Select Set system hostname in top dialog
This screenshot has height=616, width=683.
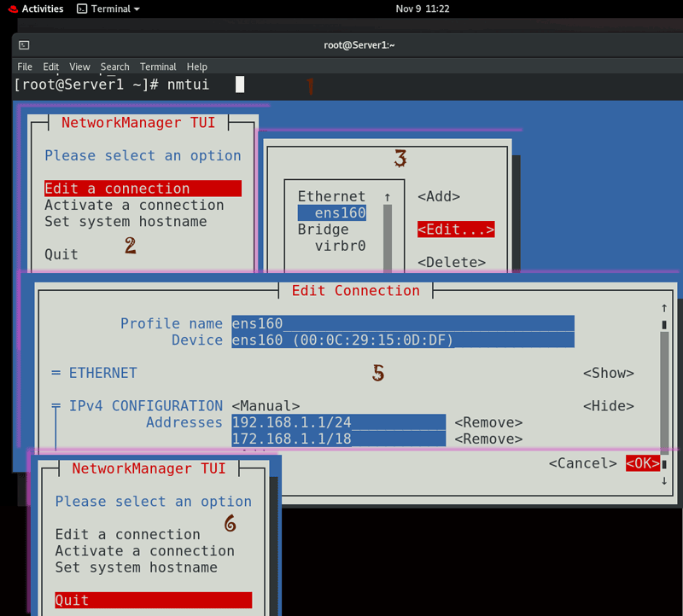point(126,222)
